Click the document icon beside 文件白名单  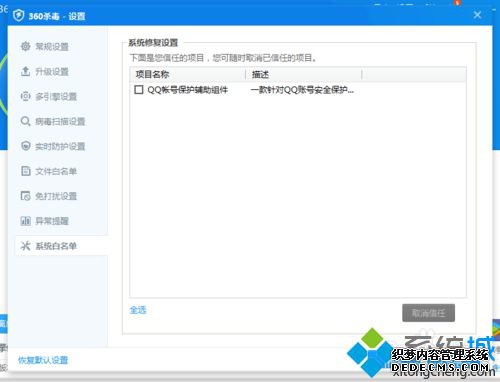25,171
